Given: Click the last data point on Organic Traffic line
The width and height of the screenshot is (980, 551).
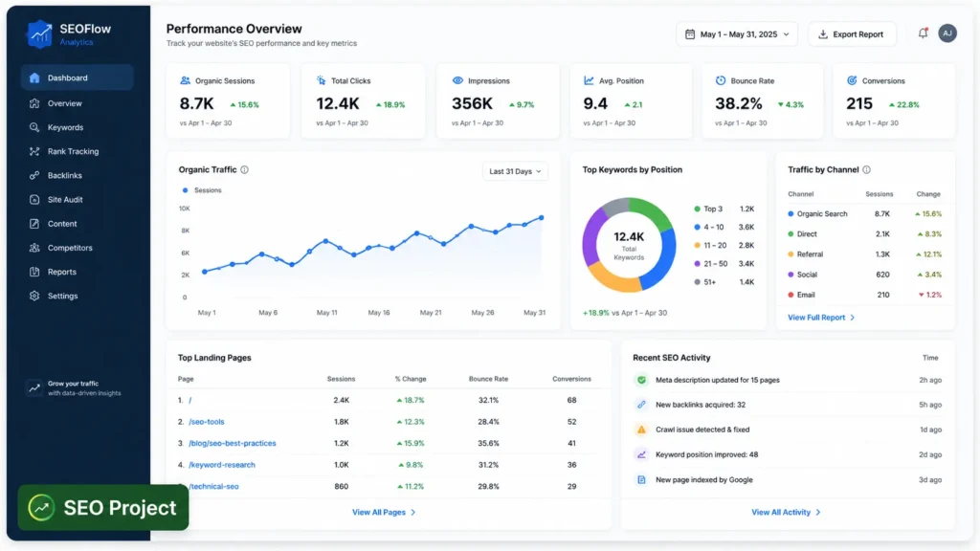Looking at the screenshot, I should [x=542, y=218].
